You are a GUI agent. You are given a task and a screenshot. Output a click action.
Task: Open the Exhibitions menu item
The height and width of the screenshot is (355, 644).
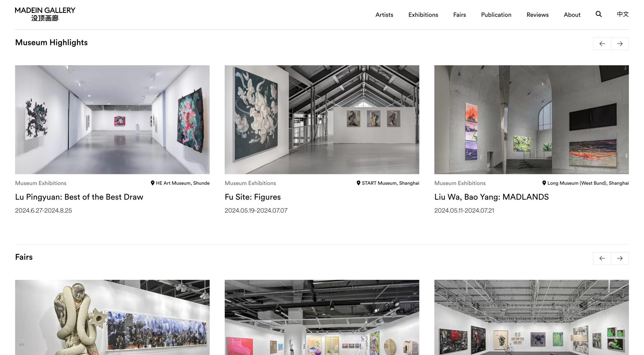423,15
